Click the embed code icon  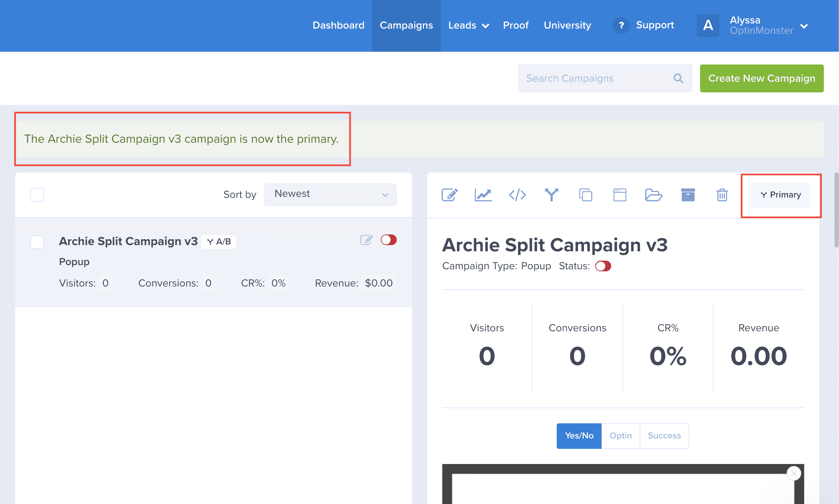pyautogui.click(x=517, y=195)
